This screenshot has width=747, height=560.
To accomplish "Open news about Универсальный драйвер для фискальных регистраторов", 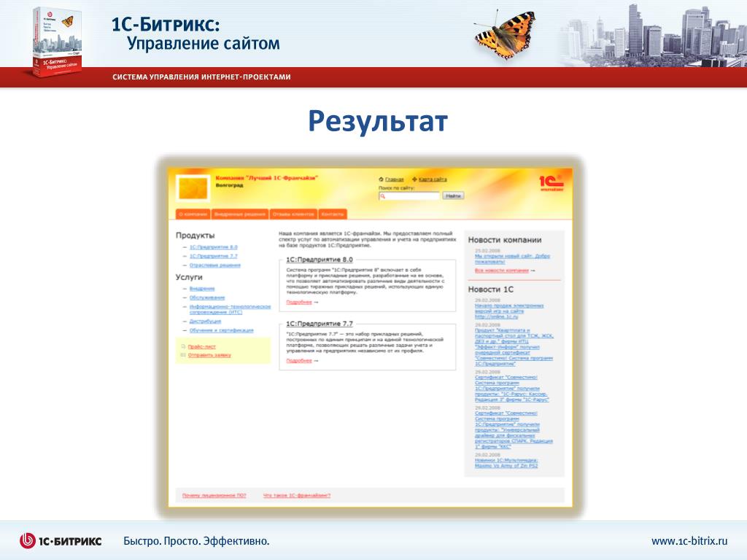I will click(x=514, y=430).
